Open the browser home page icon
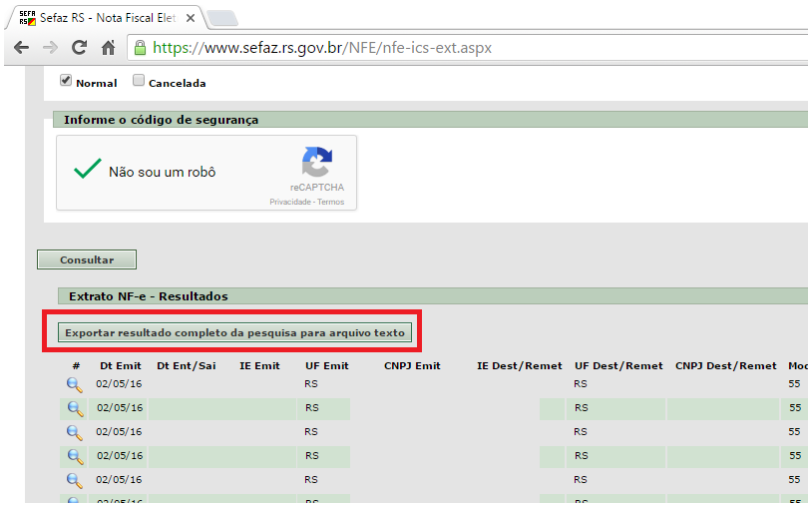Image resolution: width=812 pixels, height=506 pixels. pyautogui.click(x=108, y=48)
